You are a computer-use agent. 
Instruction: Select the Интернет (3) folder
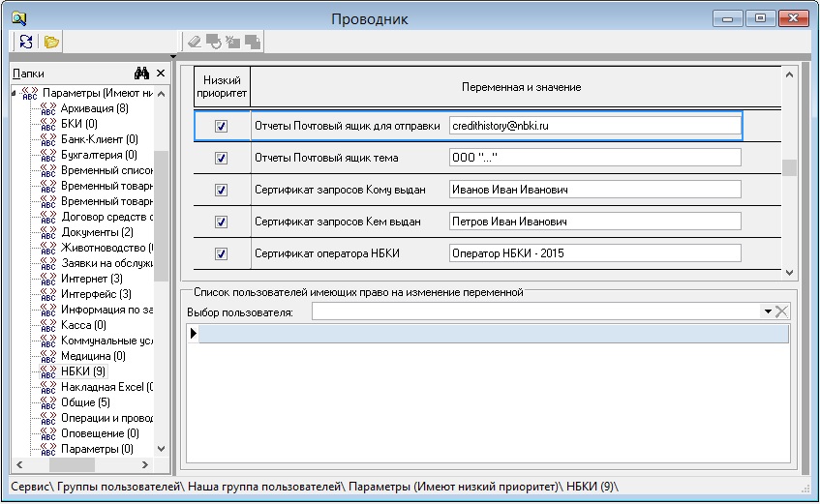coord(92,279)
